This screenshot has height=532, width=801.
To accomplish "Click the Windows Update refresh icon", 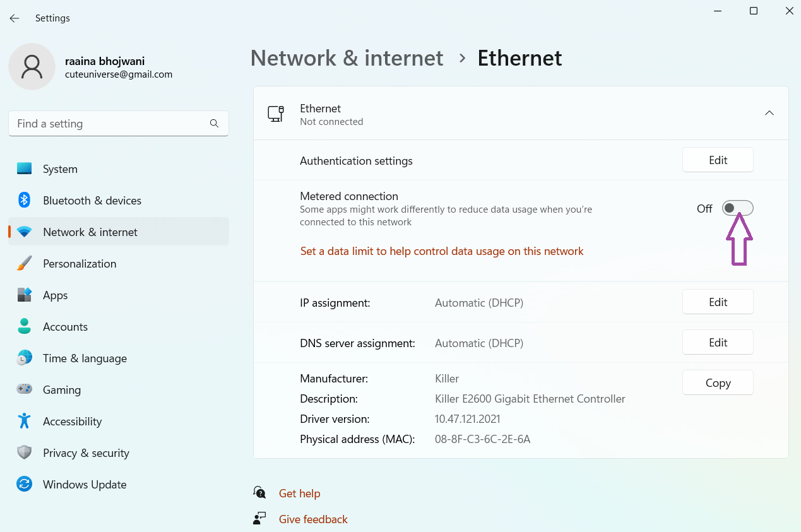I will (24, 485).
